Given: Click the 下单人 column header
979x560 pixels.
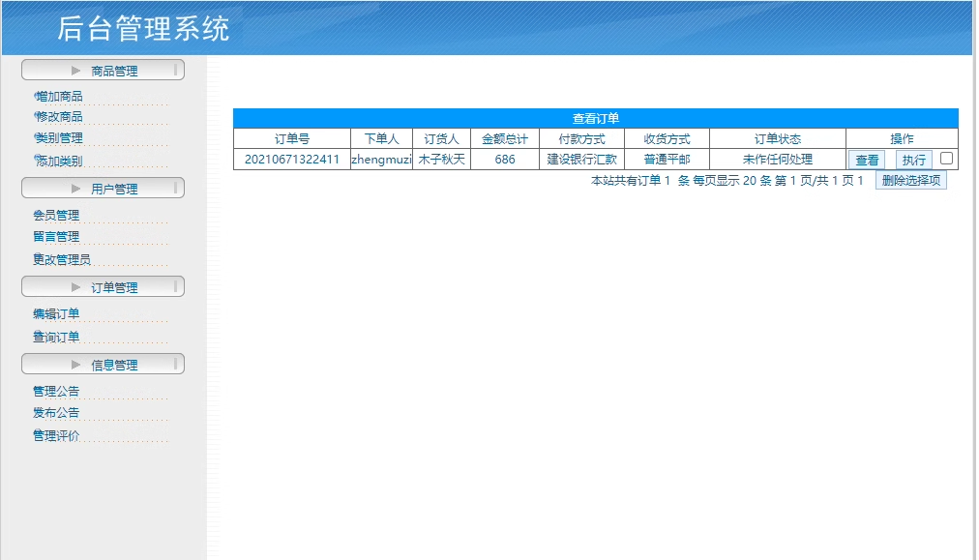Looking at the screenshot, I should (x=381, y=138).
